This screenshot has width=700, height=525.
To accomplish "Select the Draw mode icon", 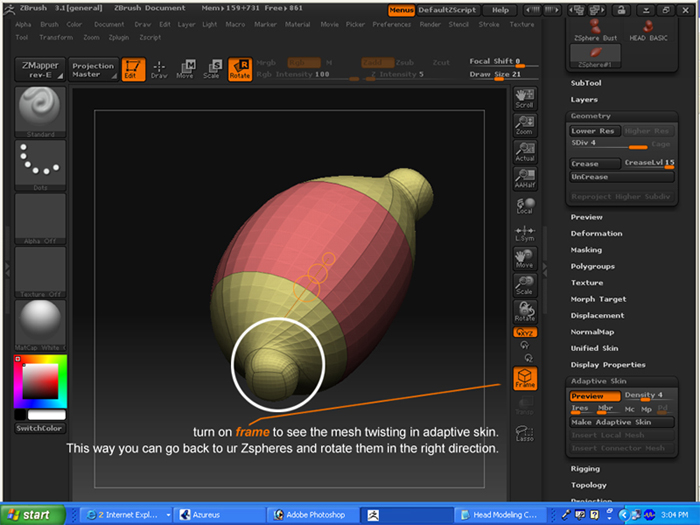I will tap(159, 70).
